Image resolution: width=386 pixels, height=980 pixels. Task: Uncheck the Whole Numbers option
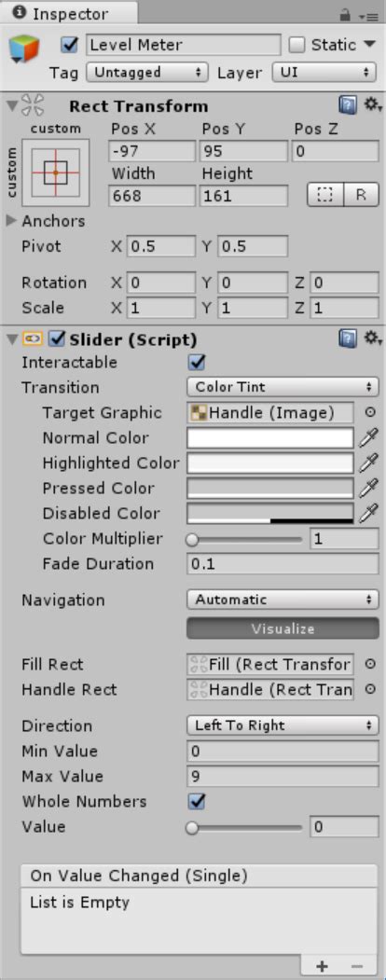click(198, 801)
